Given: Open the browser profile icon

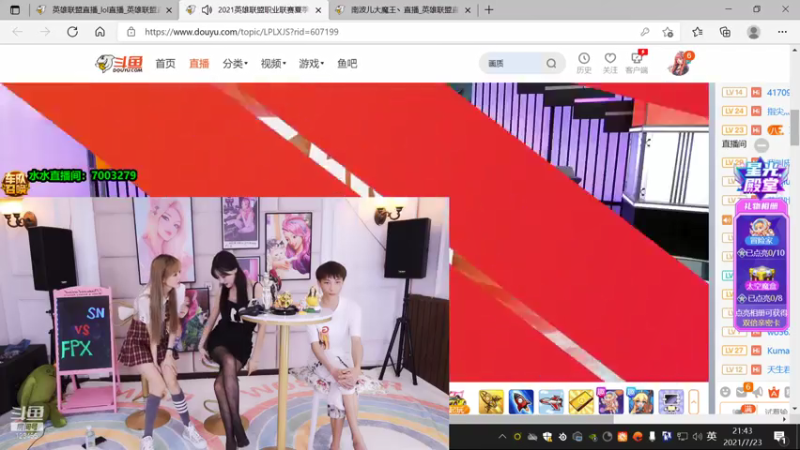Looking at the screenshot, I should [754, 32].
